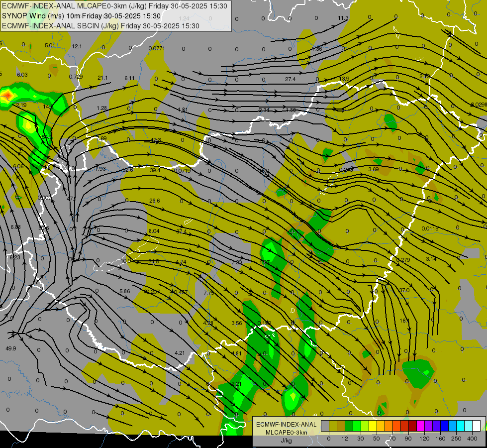The width and height of the screenshot is (487, 448).
Task: Click legend tick label 120
Action: [424, 439]
